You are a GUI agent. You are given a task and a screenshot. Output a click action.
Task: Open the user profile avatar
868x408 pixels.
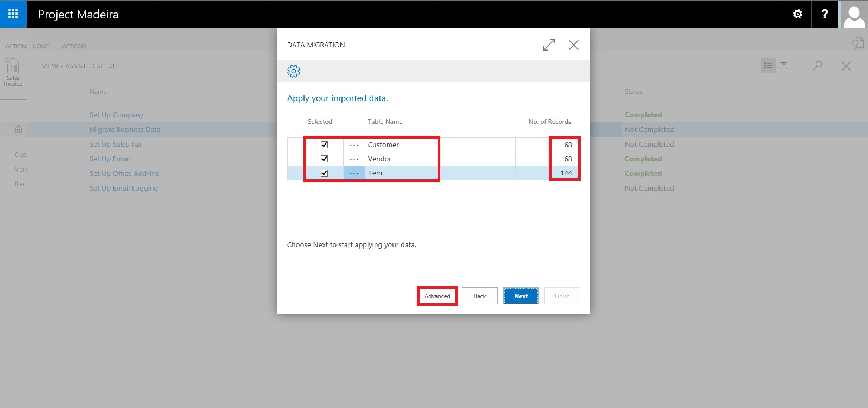854,15
